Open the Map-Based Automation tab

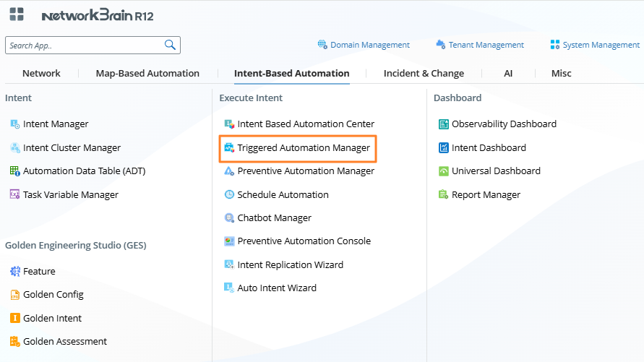(147, 74)
